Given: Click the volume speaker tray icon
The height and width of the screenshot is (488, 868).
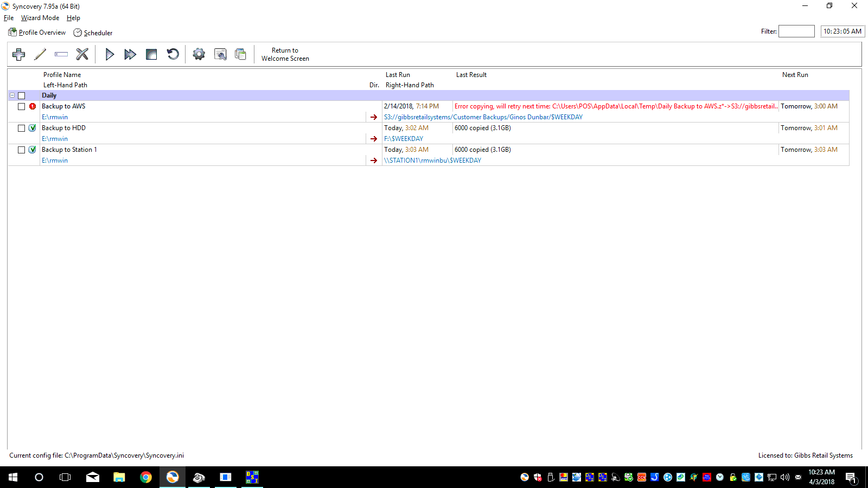Looking at the screenshot, I should pos(785,477).
